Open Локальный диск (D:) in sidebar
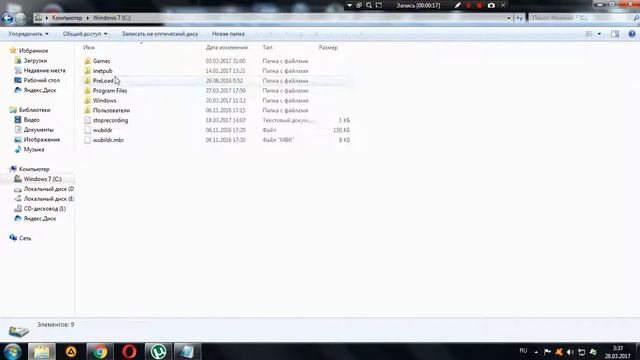Image resolution: width=640 pixels, height=360 pixels. coord(49,189)
